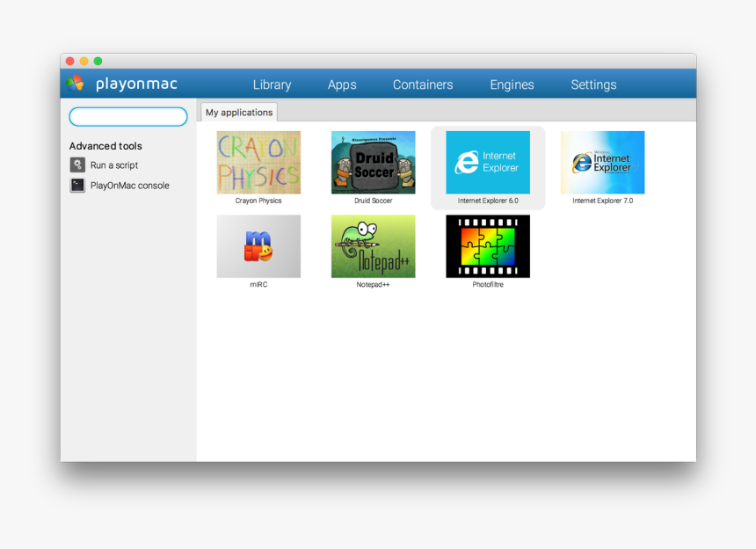Select Internet Explorer 6.0 icon
The width and height of the screenshot is (756, 549).
click(487, 163)
